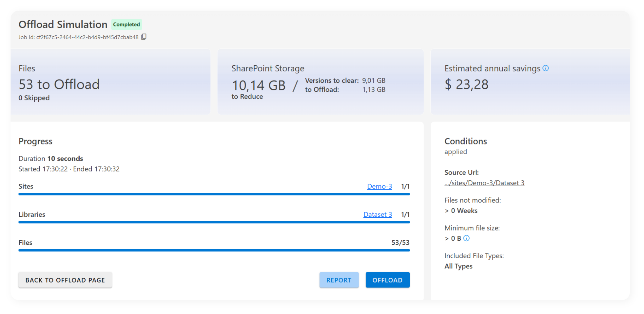Copy the Job Id to clipboard

point(144,37)
